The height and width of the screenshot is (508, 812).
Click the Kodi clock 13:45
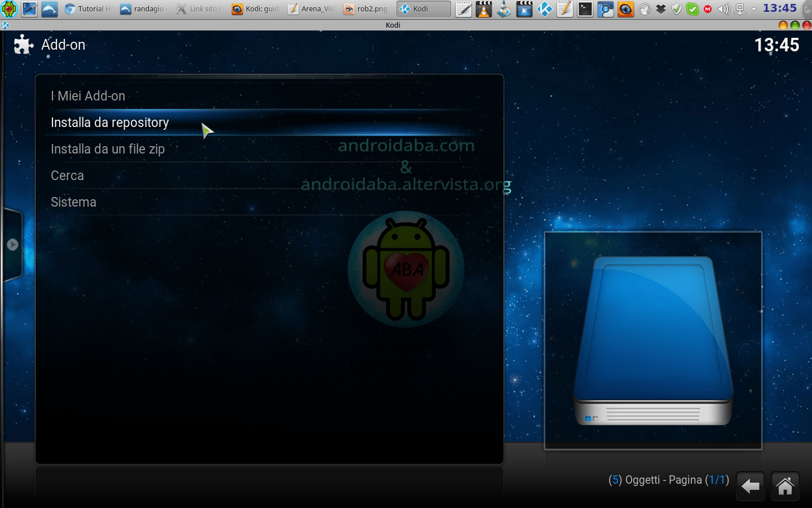coord(776,45)
